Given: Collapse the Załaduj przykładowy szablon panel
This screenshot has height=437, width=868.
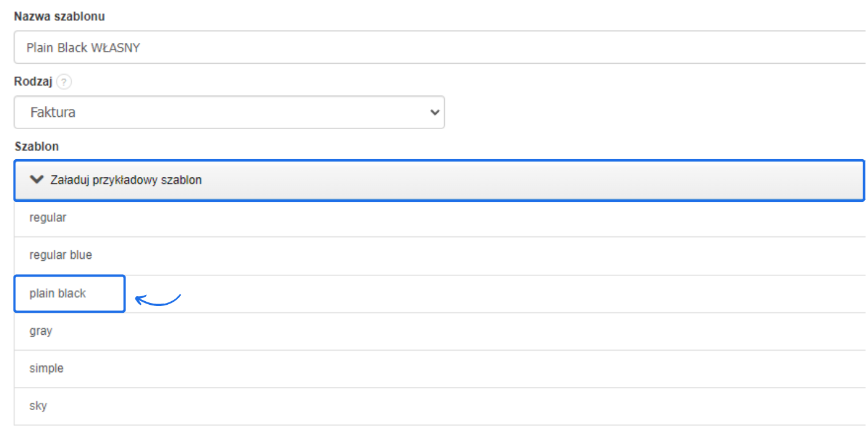Looking at the screenshot, I should tap(439, 180).
